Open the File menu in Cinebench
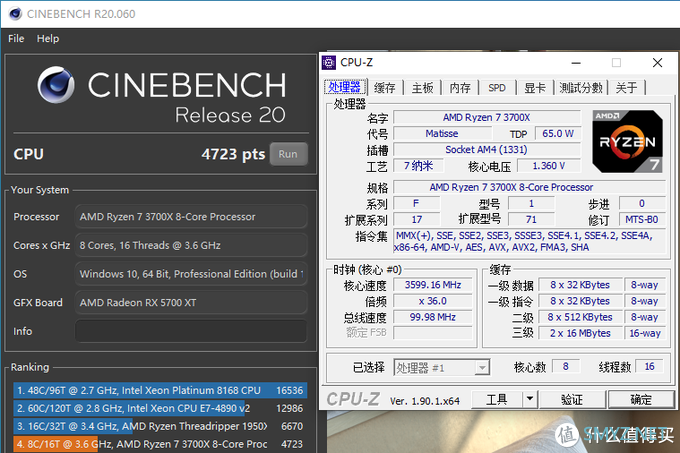Screen dimensions: 680x453 point(16,39)
